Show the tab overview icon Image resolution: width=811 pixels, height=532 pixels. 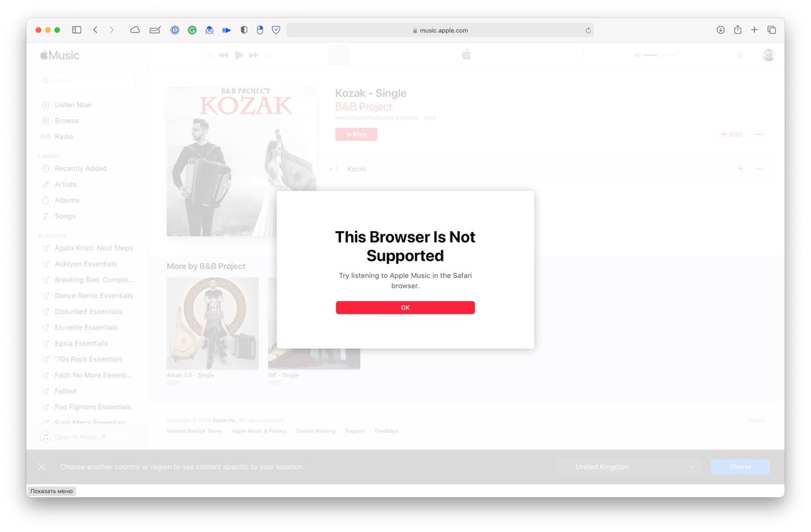click(772, 30)
